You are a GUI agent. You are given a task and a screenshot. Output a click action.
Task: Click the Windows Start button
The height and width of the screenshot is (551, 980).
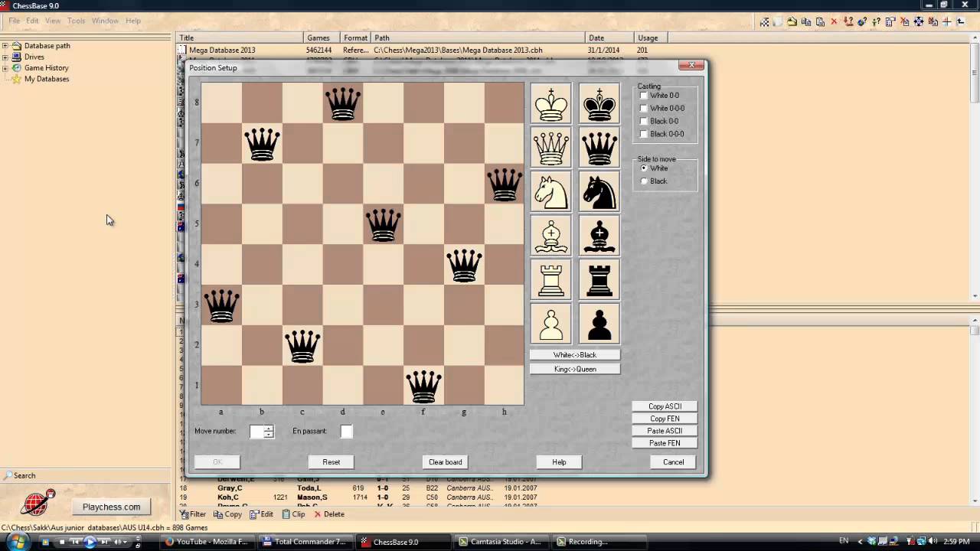click(17, 542)
